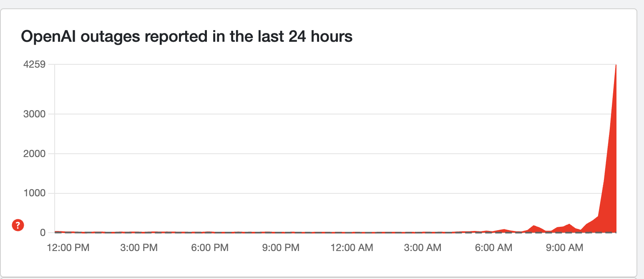Image resolution: width=644 pixels, height=279 pixels.
Task: Click the 3000 y-axis label
Action: click(35, 114)
